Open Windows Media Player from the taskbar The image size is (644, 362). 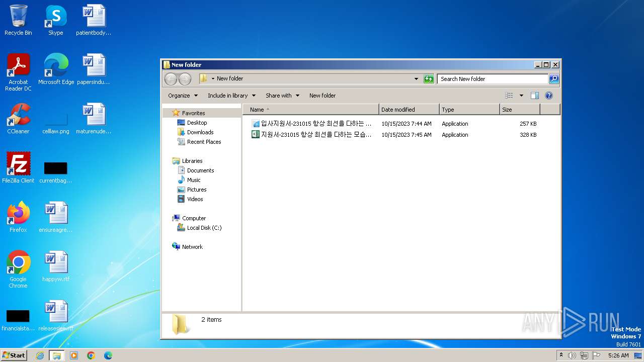[74, 355]
